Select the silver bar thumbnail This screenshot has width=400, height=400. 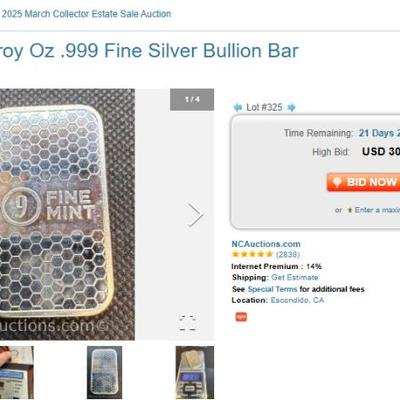(104, 372)
